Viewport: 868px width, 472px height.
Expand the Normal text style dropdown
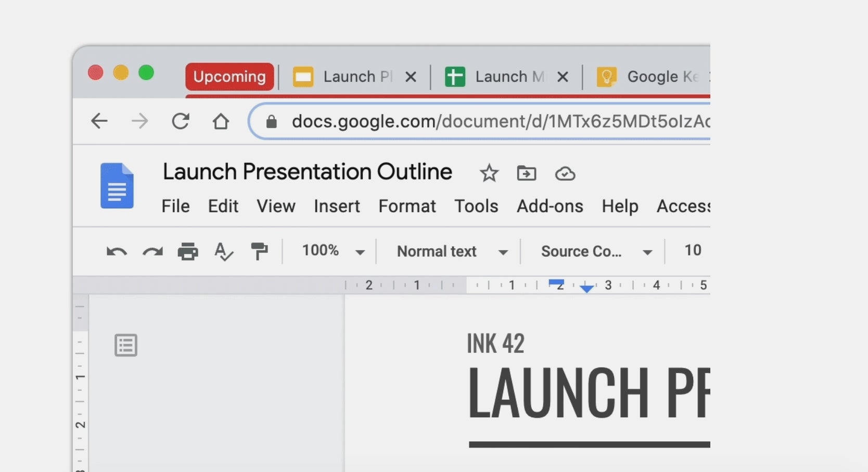point(451,252)
